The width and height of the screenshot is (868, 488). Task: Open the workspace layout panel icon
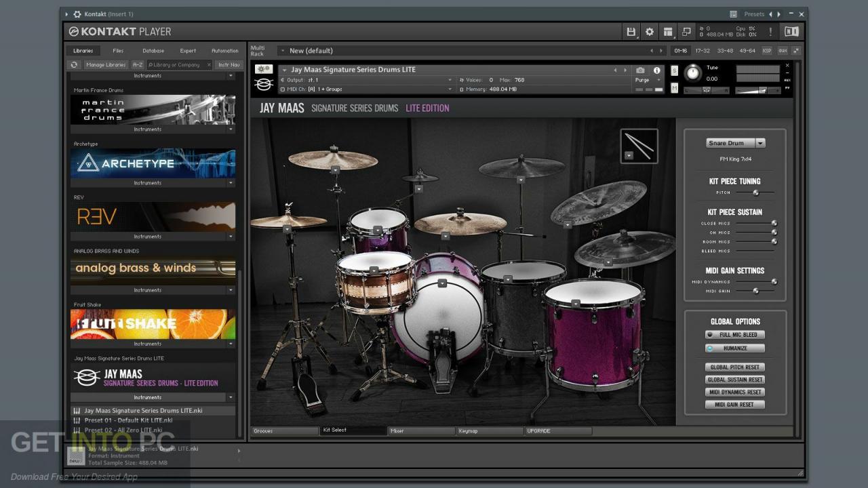point(668,32)
